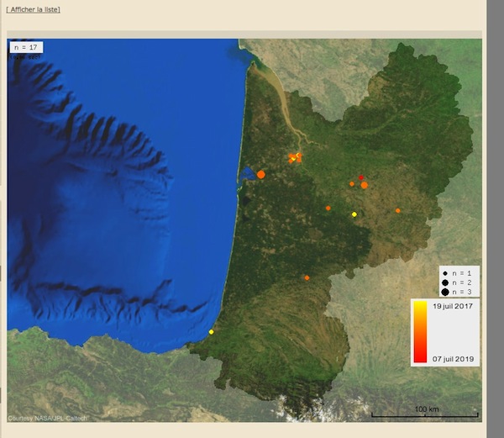Click the 'Afficher la liste' link
This screenshot has width=504, height=438.
(x=33, y=9)
